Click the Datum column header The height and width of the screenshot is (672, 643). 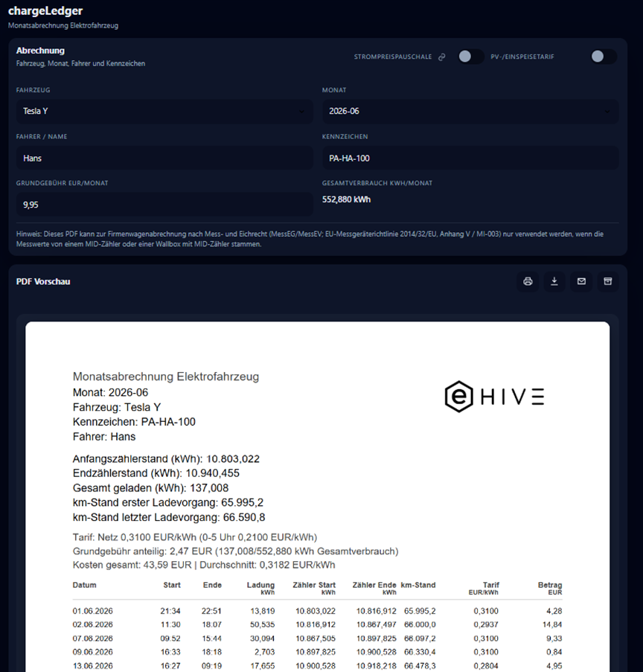pos(84,585)
